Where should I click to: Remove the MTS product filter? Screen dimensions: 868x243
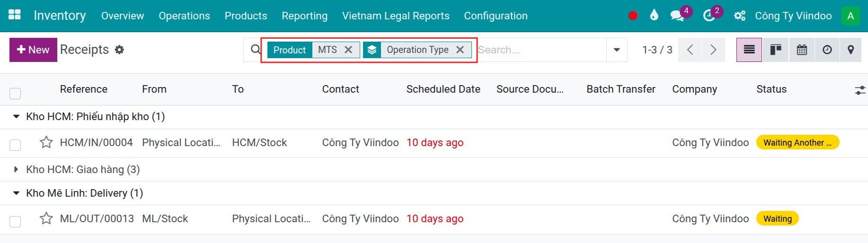click(x=348, y=50)
